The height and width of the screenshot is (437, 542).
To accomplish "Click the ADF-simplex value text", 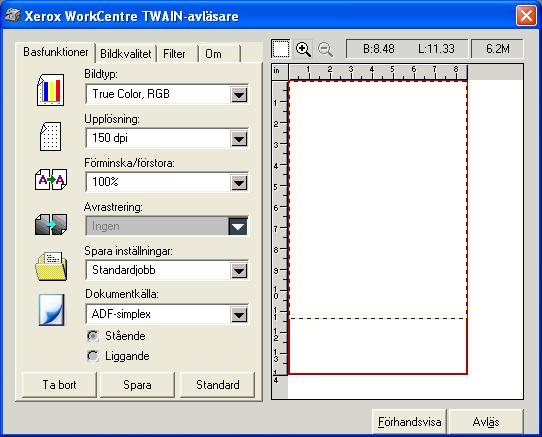I will point(121,314).
